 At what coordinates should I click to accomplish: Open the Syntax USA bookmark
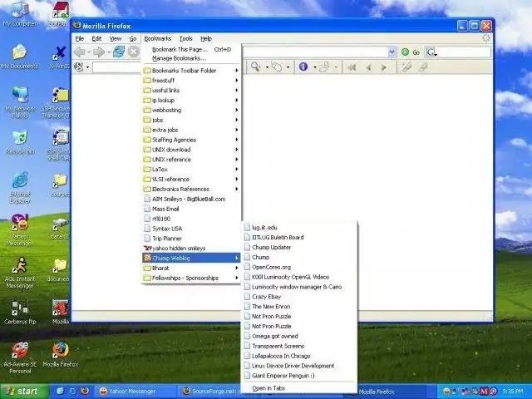192,229
